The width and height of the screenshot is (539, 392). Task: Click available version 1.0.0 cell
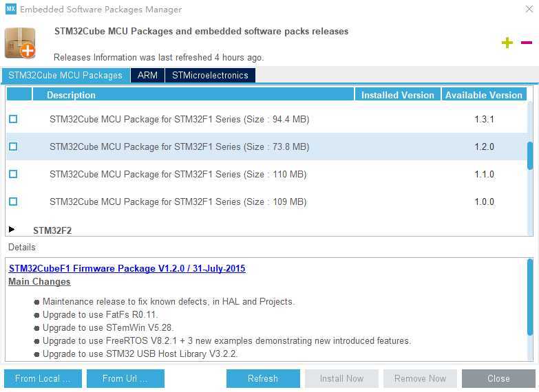click(x=485, y=202)
